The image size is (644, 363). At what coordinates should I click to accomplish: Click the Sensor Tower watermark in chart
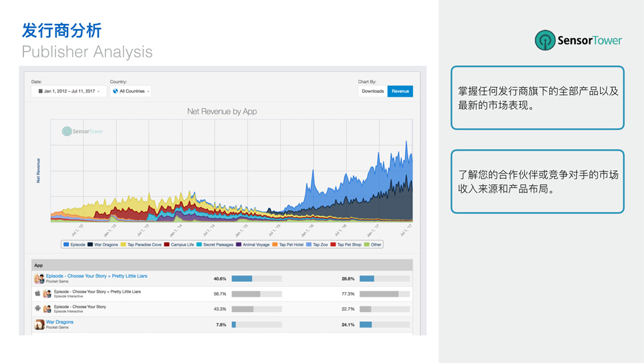[x=82, y=132]
